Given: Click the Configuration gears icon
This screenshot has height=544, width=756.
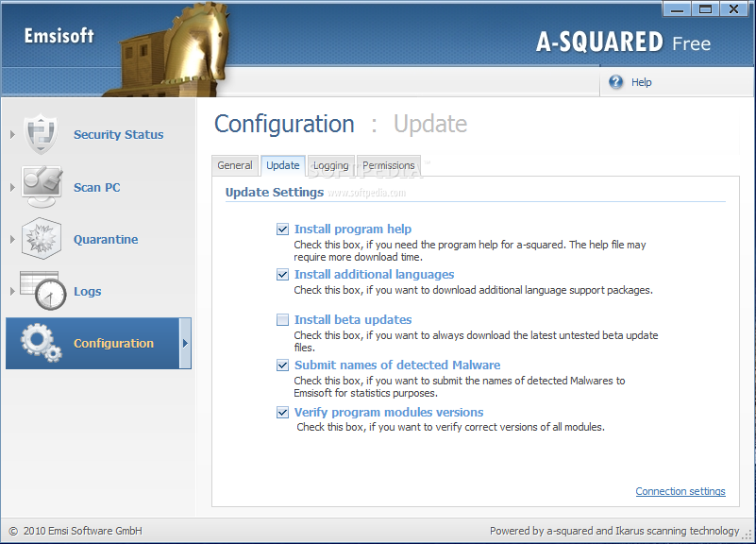Looking at the screenshot, I should coord(42,343).
